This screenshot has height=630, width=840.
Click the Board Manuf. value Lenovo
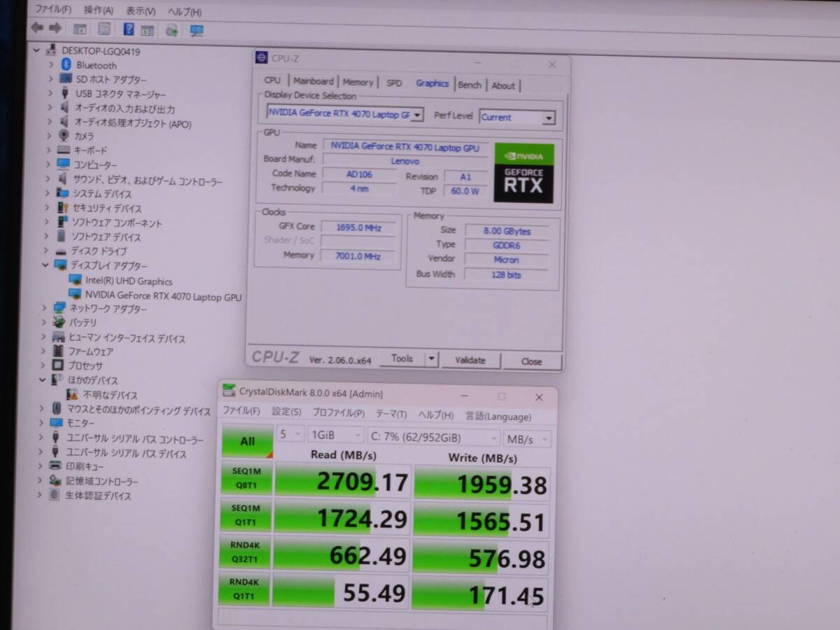click(405, 160)
